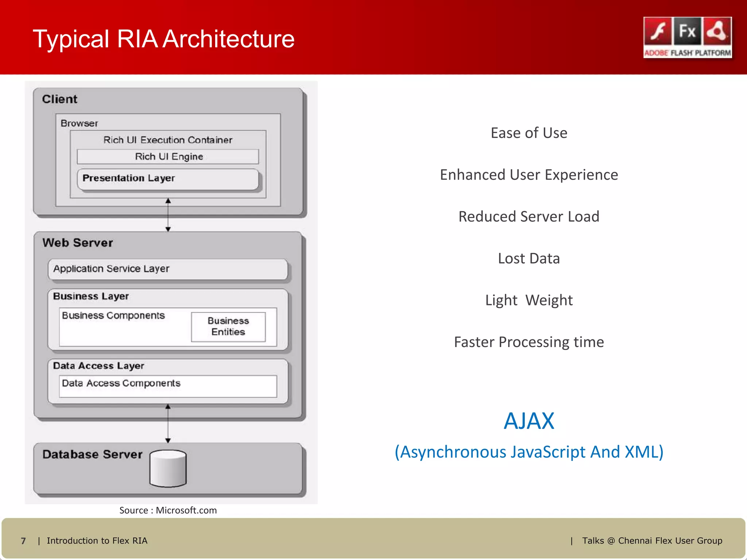Click the Application Service Layer box
The width and height of the screenshot is (747, 560).
[168, 269]
